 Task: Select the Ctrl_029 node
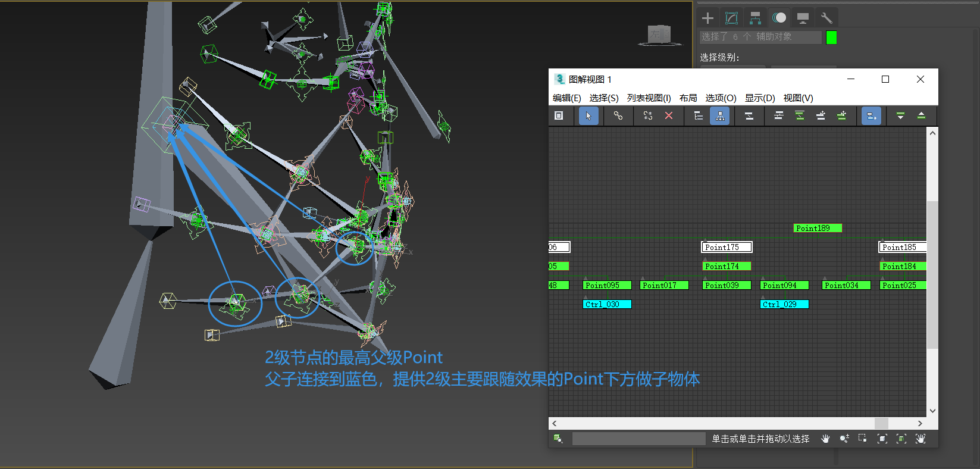[784, 304]
